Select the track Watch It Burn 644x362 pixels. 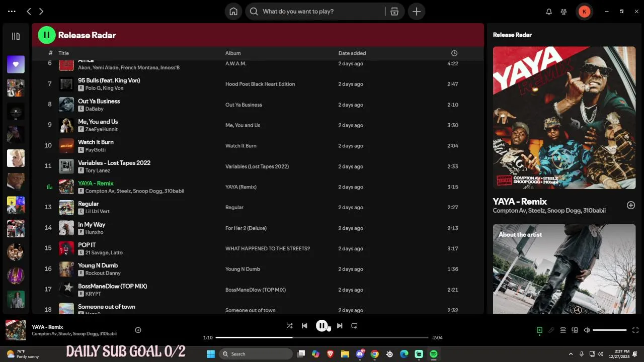[96, 142]
